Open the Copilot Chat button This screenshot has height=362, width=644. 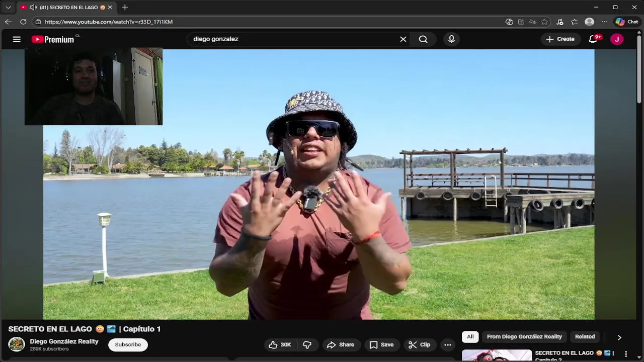point(627,22)
